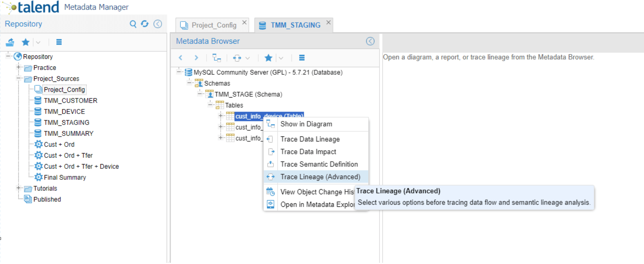Select Trace Data Impact in the context menu
This screenshot has height=264, width=644.
(x=316, y=152)
